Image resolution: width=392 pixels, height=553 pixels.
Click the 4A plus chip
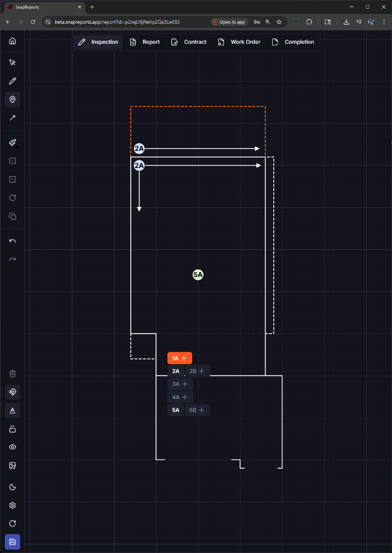pos(180,397)
